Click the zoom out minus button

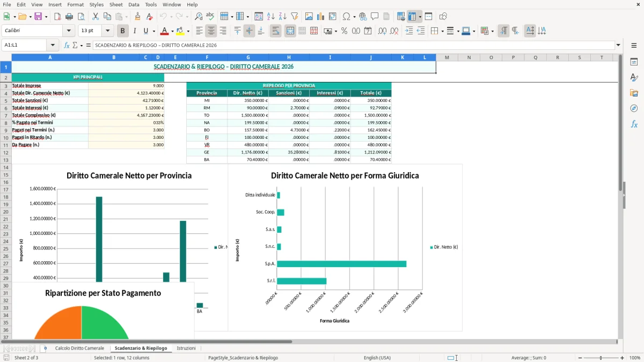(x=580, y=358)
